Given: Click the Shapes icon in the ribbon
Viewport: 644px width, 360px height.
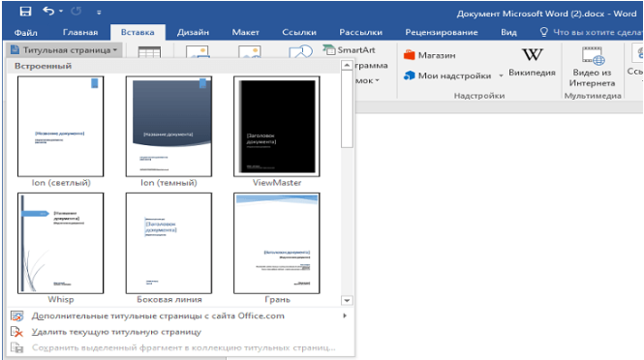Looking at the screenshot, I should [300, 51].
